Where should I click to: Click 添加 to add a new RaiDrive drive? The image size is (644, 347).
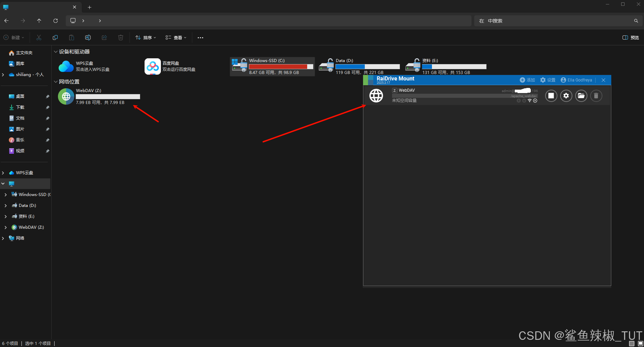[527, 80]
